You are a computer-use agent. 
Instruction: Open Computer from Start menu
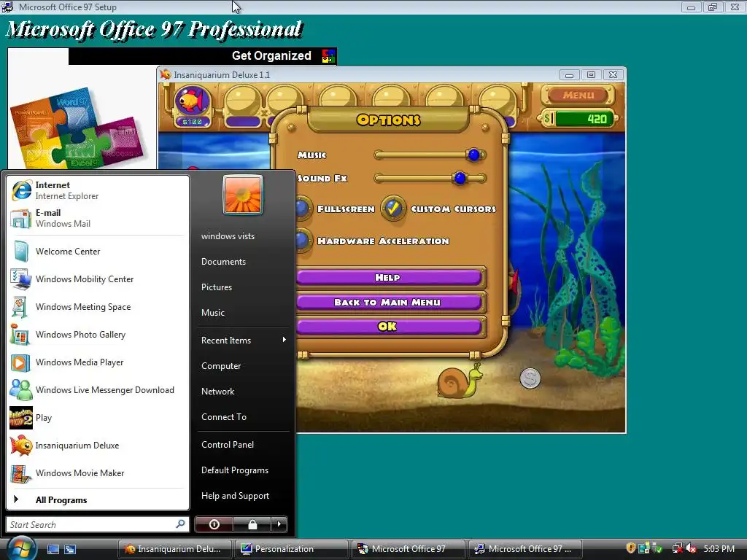point(221,366)
